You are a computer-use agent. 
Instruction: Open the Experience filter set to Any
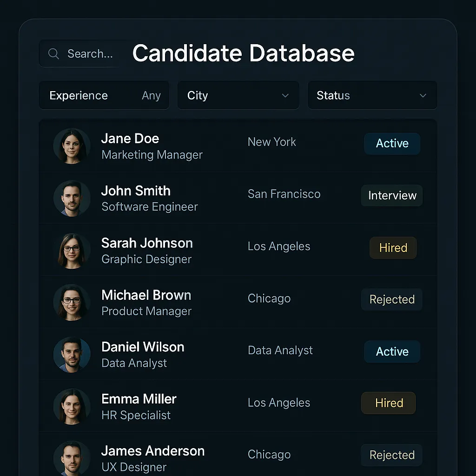click(104, 95)
